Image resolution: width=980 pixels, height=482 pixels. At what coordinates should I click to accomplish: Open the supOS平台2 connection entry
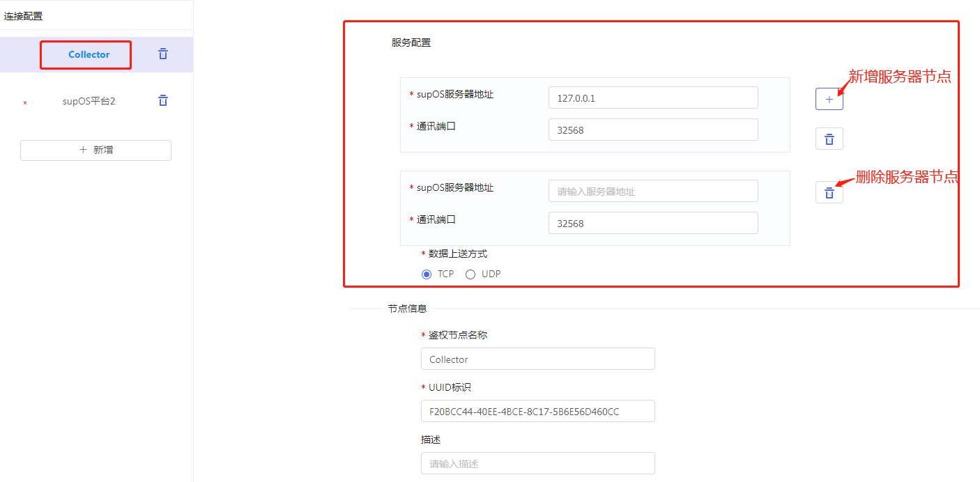tap(89, 101)
